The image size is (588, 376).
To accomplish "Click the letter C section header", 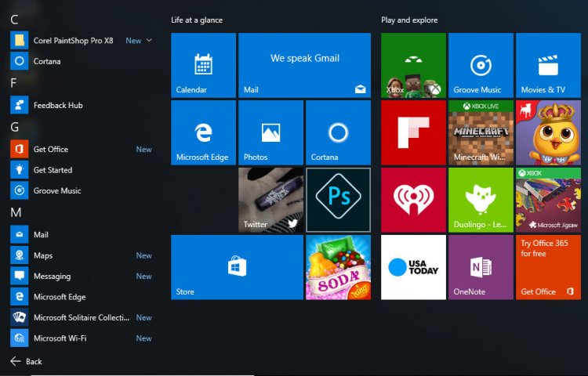I will [14, 20].
